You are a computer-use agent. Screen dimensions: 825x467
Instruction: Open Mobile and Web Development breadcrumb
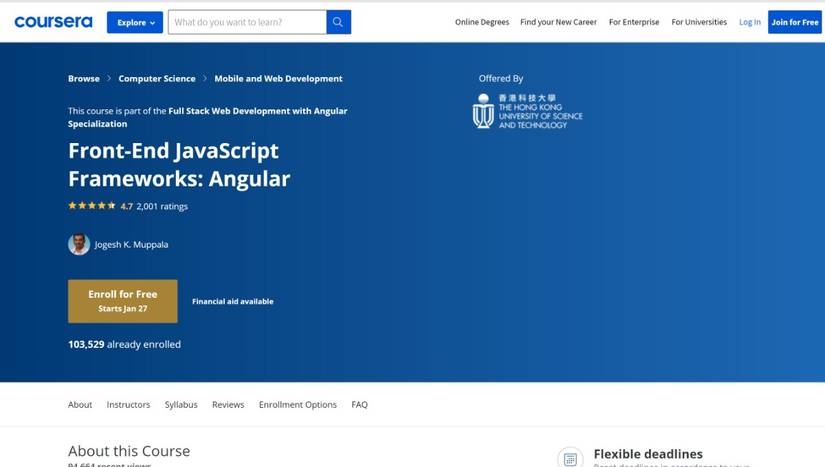tap(278, 78)
